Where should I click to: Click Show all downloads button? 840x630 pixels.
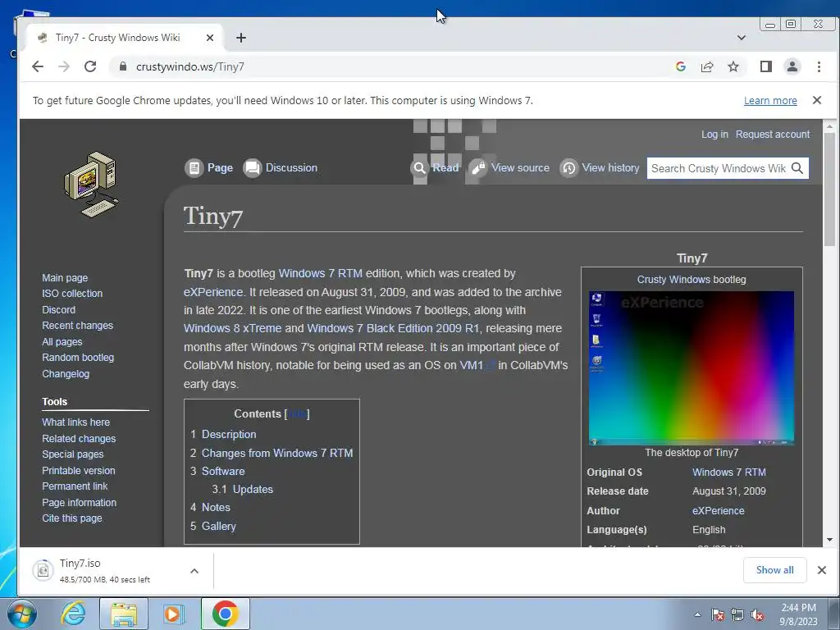774,570
